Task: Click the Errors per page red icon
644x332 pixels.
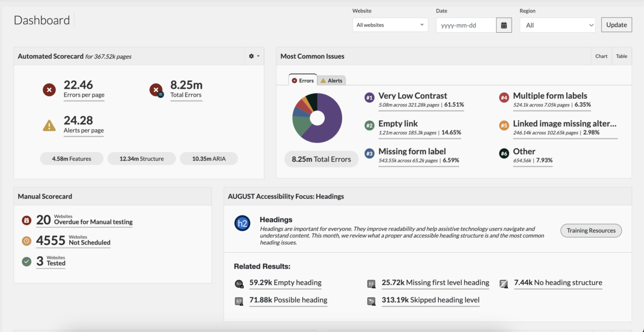Action: click(x=49, y=90)
